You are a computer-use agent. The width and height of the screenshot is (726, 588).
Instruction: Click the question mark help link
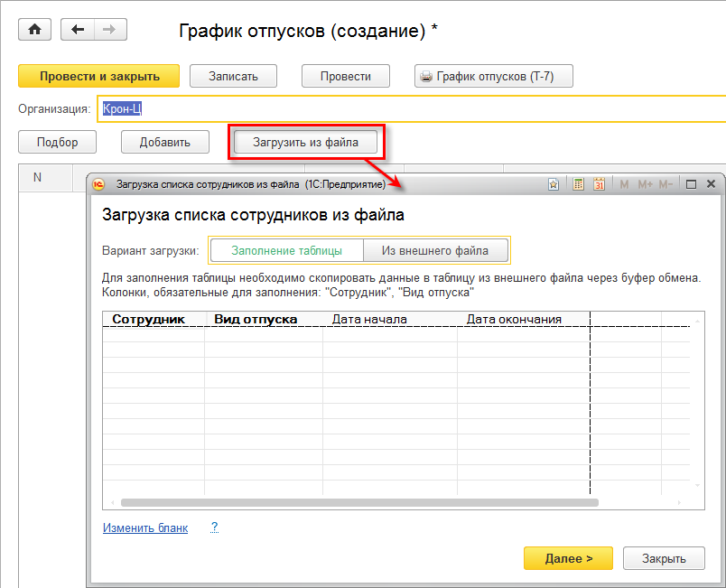pyautogui.click(x=214, y=527)
